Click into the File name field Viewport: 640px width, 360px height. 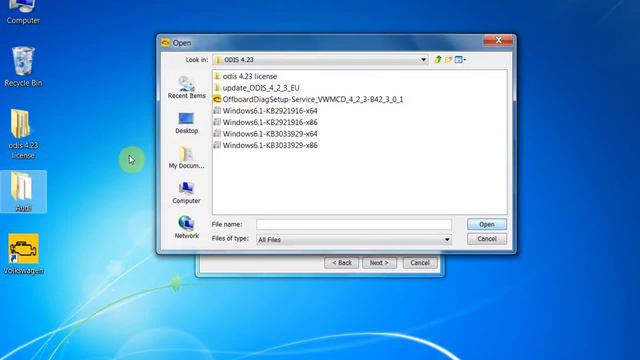coord(354,224)
